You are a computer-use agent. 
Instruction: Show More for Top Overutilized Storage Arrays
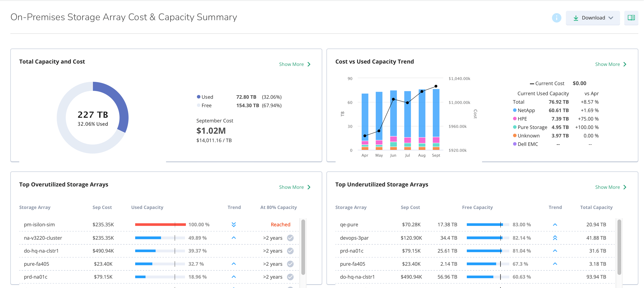(x=295, y=187)
